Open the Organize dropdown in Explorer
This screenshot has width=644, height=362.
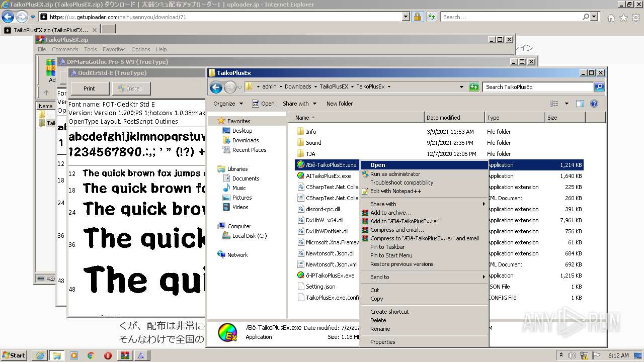[228, 104]
